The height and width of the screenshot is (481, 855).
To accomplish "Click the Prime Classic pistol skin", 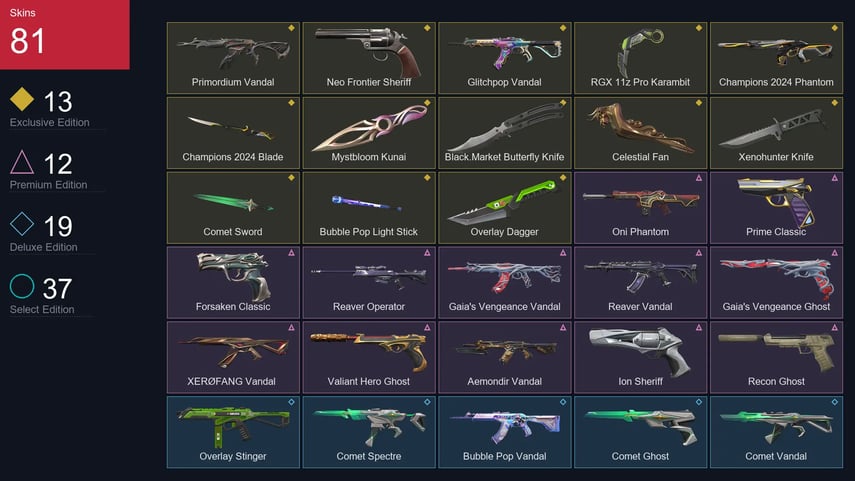I will coord(776,207).
